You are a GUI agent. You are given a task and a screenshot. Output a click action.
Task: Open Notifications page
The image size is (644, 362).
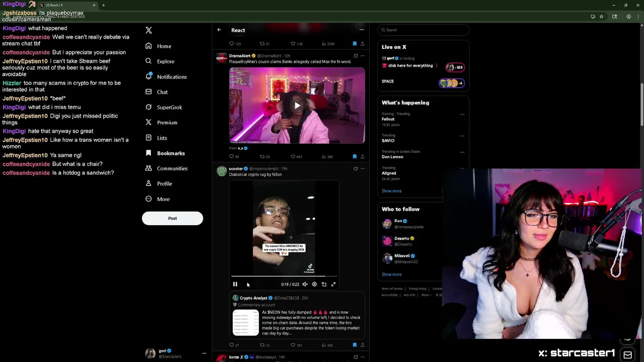(x=166, y=76)
